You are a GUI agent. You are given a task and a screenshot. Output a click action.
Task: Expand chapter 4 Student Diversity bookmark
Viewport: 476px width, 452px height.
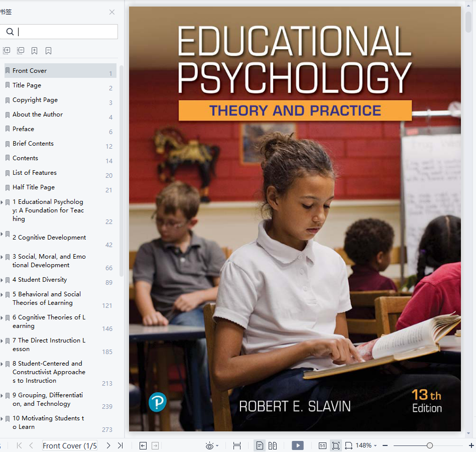[x=2, y=280]
